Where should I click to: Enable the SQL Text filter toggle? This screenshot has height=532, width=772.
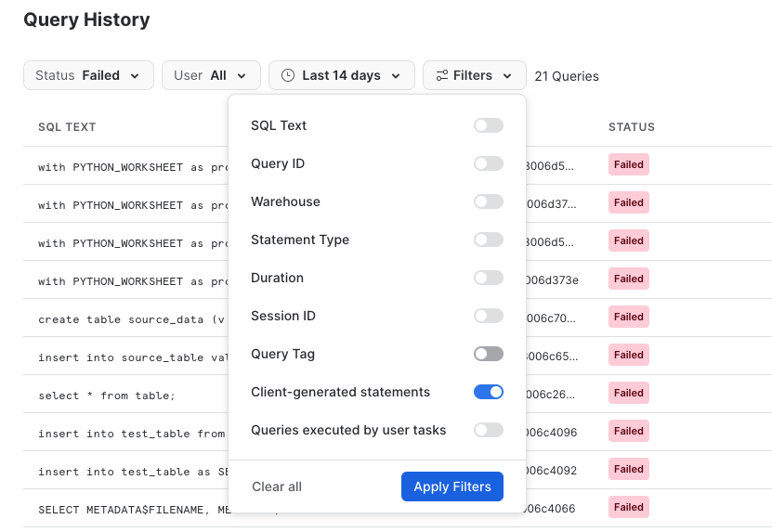click(x=488, y=125)
